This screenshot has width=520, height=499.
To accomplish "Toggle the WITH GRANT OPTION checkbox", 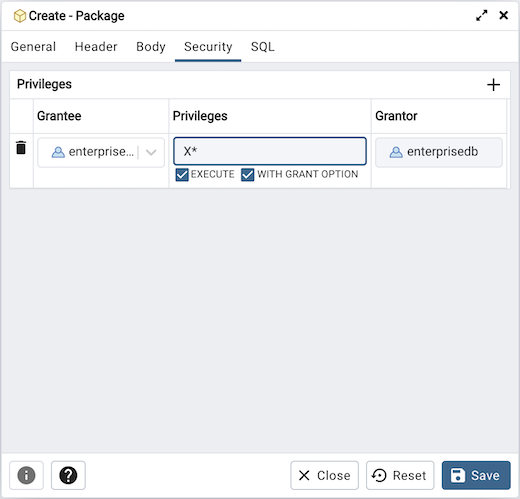I will [248, 175].
